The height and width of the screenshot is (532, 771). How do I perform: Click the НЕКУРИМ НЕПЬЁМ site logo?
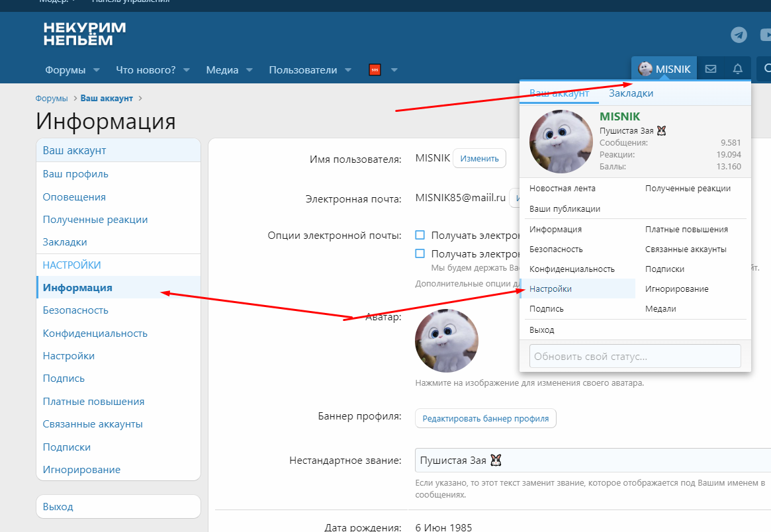click(85, 34)
